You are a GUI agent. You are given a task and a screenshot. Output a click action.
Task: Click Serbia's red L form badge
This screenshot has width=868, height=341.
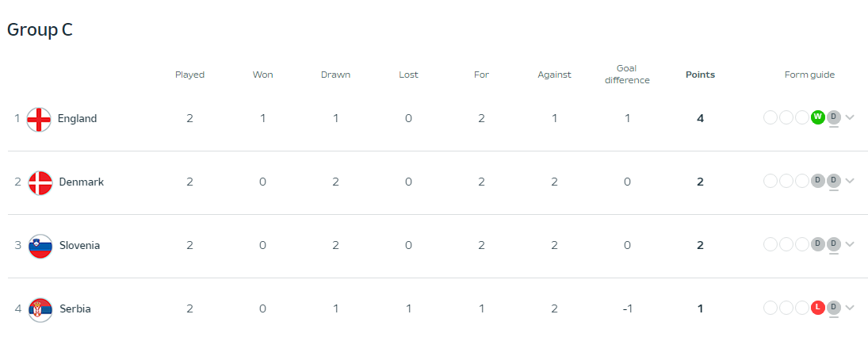click(818, 308)
